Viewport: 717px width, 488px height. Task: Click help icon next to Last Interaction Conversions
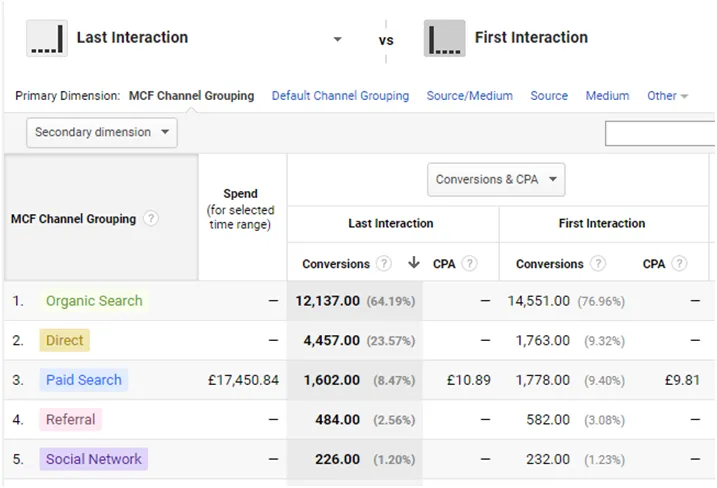(384, 264)
